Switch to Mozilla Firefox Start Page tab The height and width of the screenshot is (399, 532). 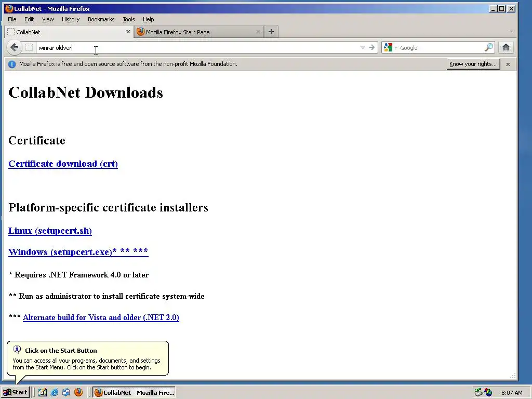199,32
